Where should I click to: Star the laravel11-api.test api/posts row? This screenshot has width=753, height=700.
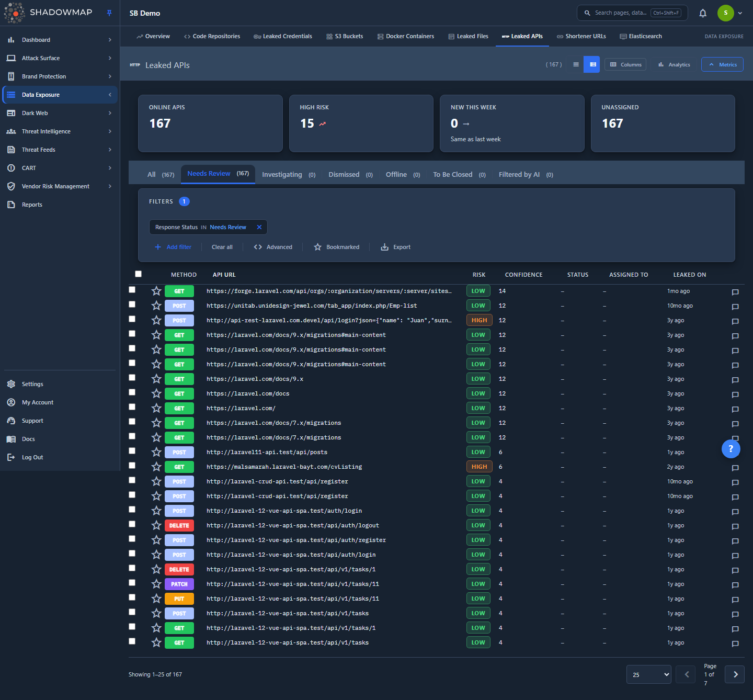[x=156, y=452]
